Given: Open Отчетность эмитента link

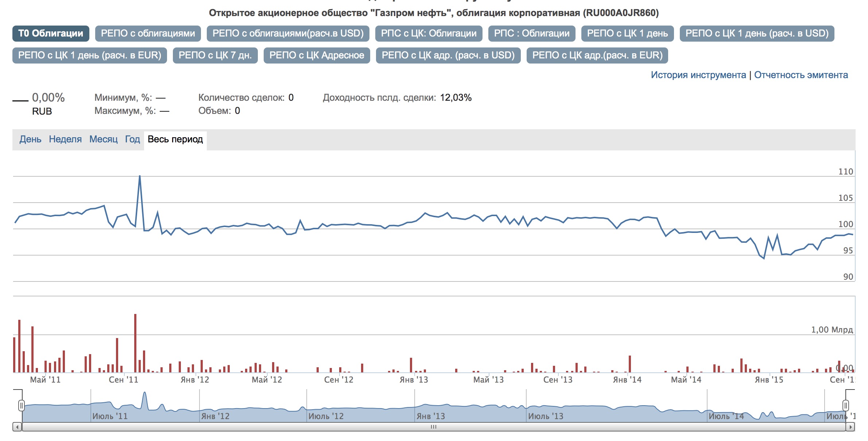Looking at the screenshot, I should (x=801, y=75).
